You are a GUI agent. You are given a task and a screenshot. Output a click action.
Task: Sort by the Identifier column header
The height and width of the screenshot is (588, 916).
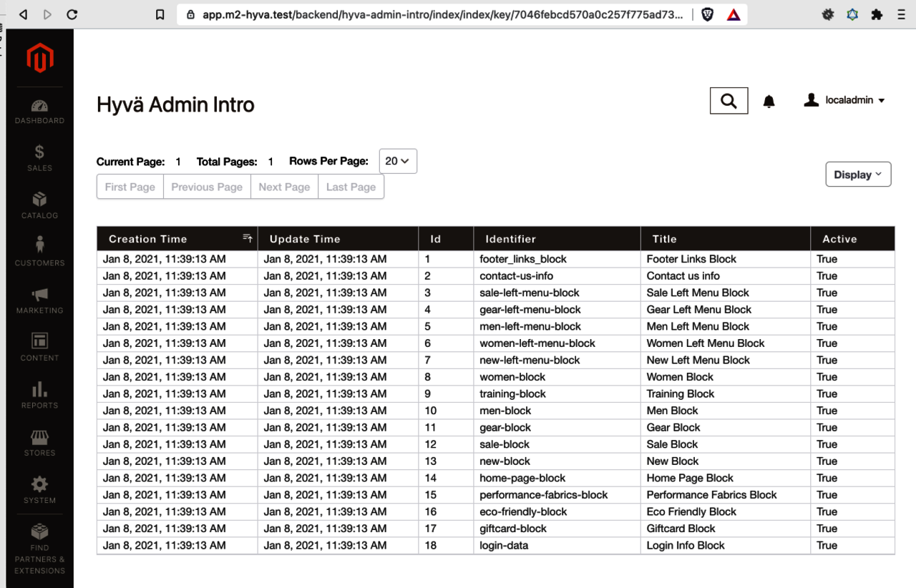[x=510, y=239]
